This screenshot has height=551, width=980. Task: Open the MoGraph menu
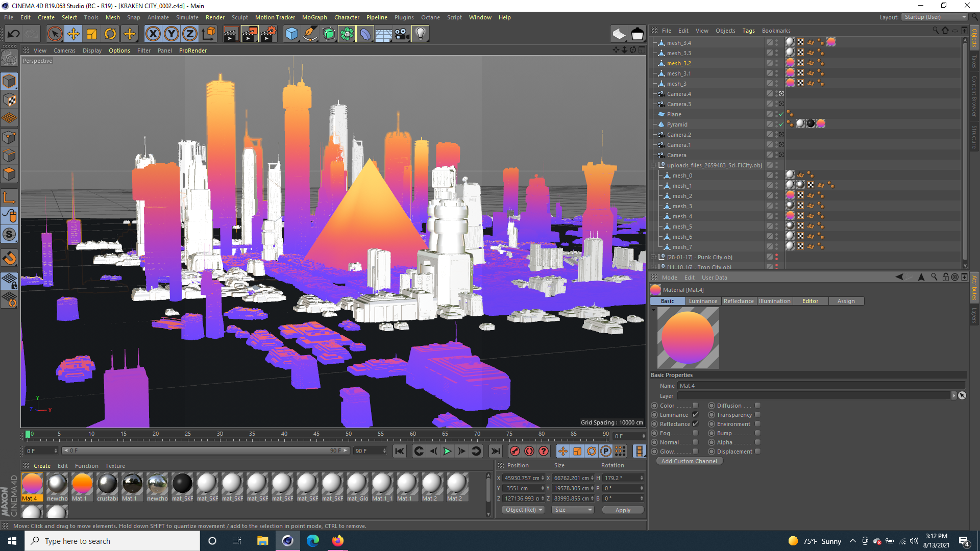click(x=314, y=17)
